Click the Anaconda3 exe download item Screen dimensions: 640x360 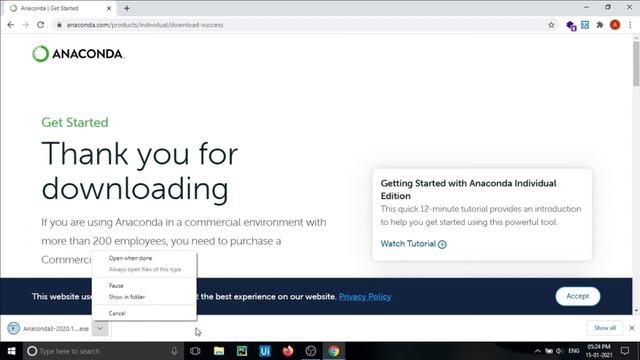click(48, 328)
